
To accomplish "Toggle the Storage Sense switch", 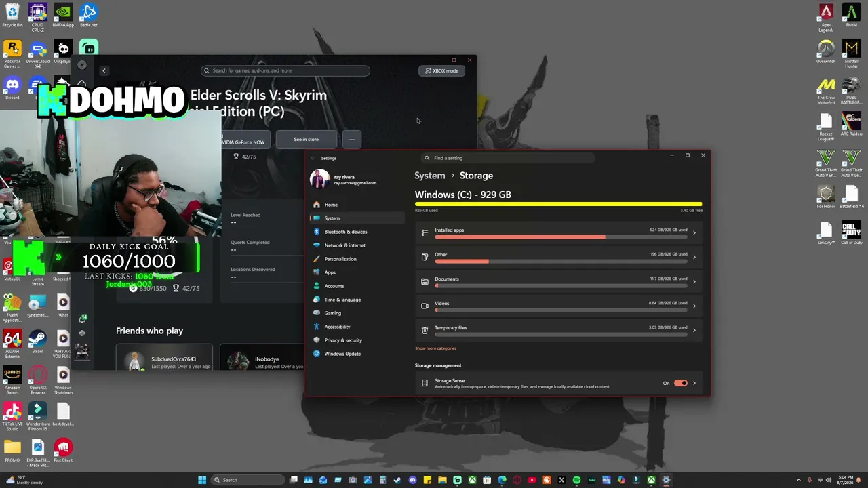I will [680, 383].
